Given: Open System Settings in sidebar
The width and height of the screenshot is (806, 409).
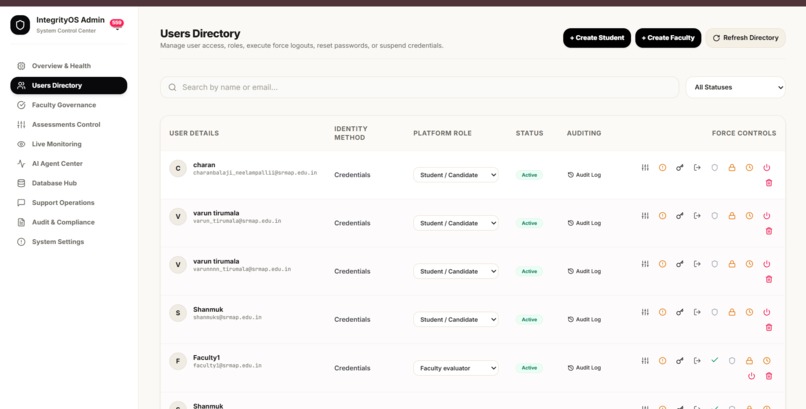Looking at the screenshot, I should pos(69,241).
